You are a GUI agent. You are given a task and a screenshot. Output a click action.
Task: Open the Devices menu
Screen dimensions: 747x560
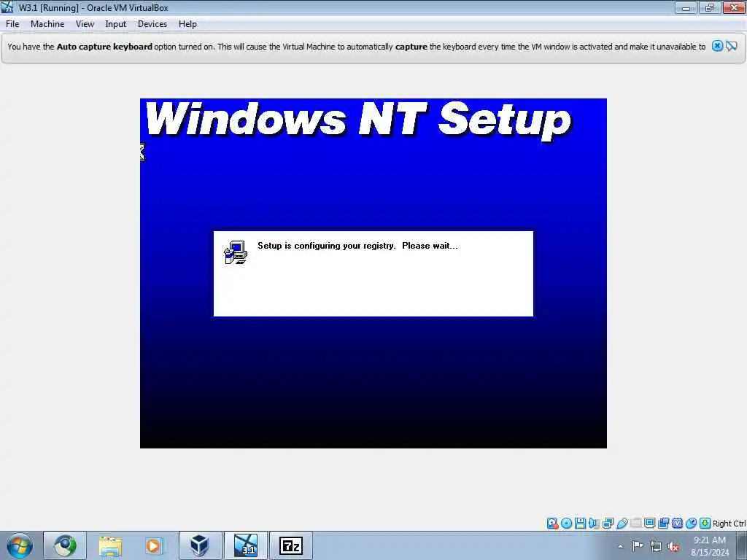click(x=152, y=24)
